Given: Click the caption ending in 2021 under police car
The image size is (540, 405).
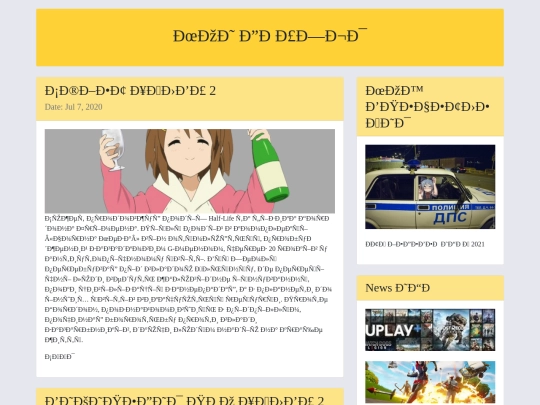Looking at the screenshot, I should point(425,244).
